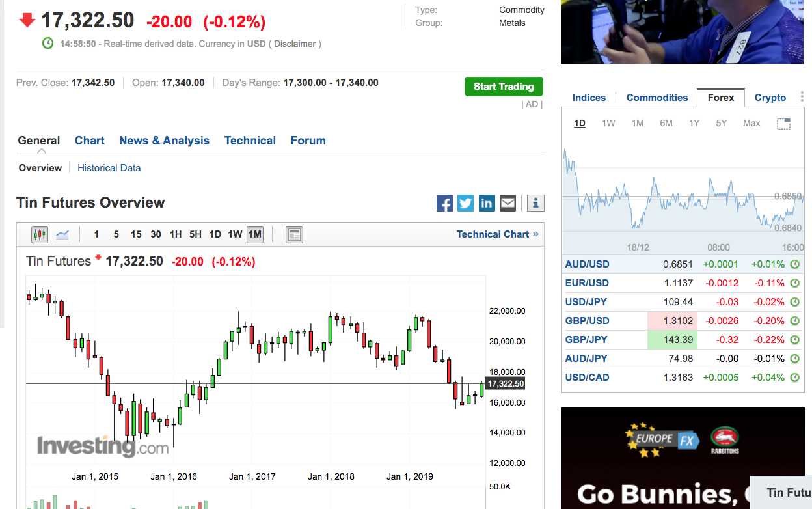Click the clock icon in AUD/USD row
The width and height of the screenshot is (812, 509).
tap(794, 264)
